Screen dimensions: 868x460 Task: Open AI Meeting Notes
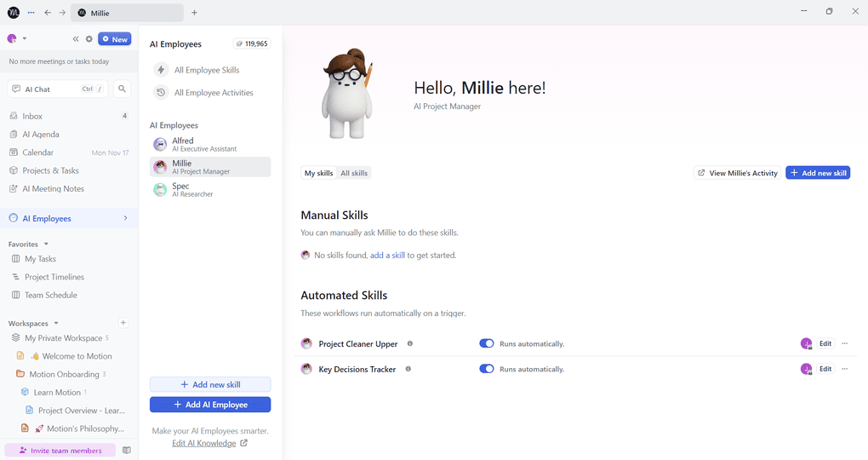69,188
